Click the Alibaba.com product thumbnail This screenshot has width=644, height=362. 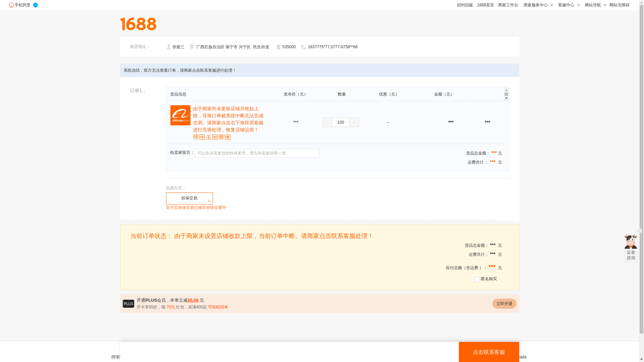coord(180,115)
